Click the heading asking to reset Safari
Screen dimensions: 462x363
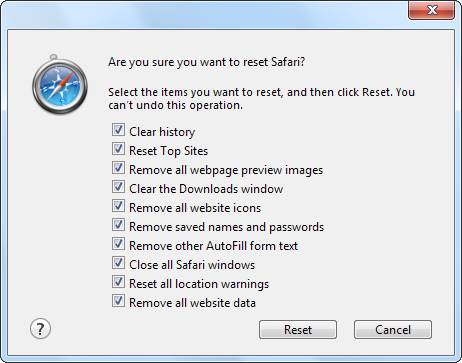coord(207,62)
